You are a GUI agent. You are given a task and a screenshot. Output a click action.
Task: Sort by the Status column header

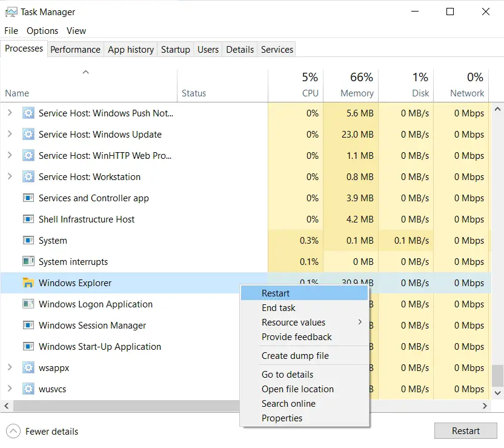coord(222,85)
